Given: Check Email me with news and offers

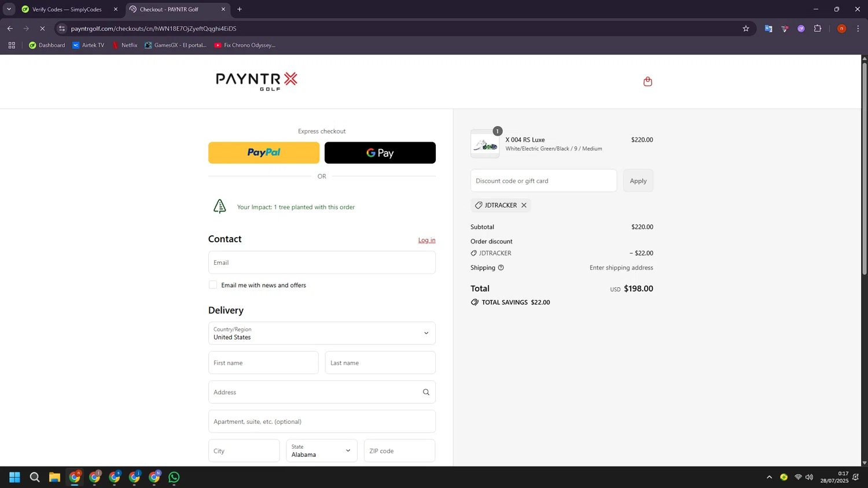Looking at the screenshot, I should point(213,285).
